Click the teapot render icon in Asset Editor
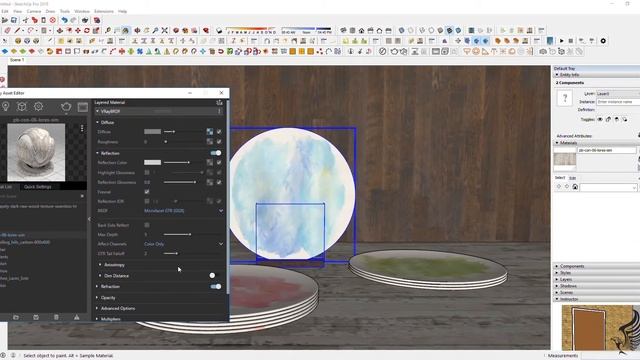The height and width of the screenshot is (360, 640). 66,107
